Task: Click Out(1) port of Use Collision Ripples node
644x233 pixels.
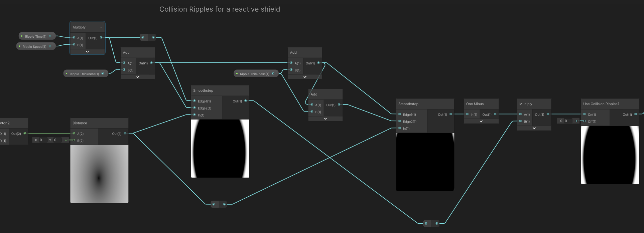Action: click(x=635, y=114)
